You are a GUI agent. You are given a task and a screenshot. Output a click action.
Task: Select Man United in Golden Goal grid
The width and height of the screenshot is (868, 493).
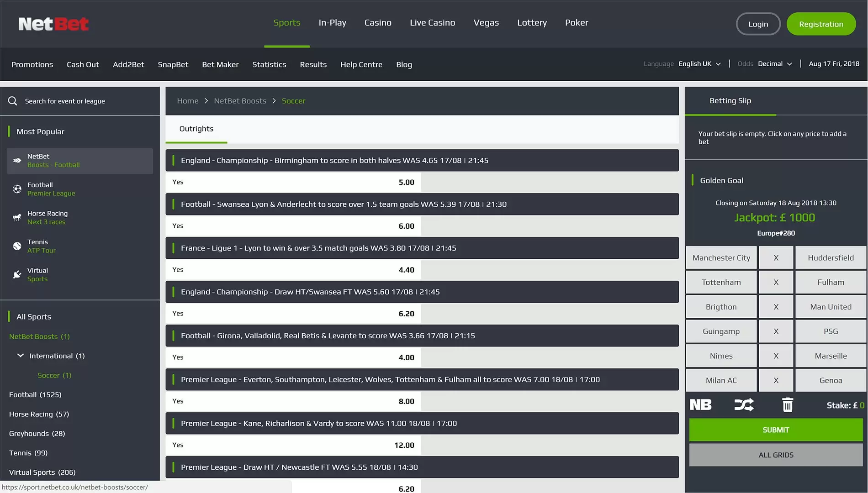tap(831, 307)
